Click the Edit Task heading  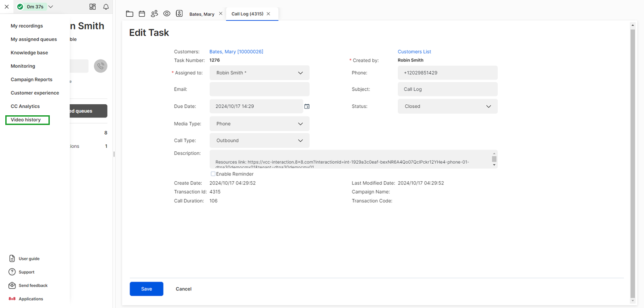[x=149, y=33]
